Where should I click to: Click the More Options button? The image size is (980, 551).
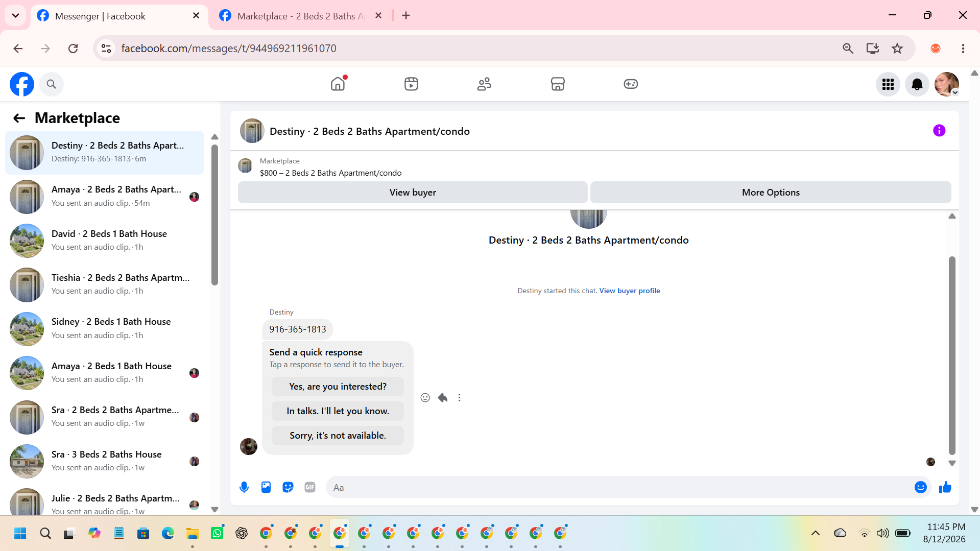point(771,193)
